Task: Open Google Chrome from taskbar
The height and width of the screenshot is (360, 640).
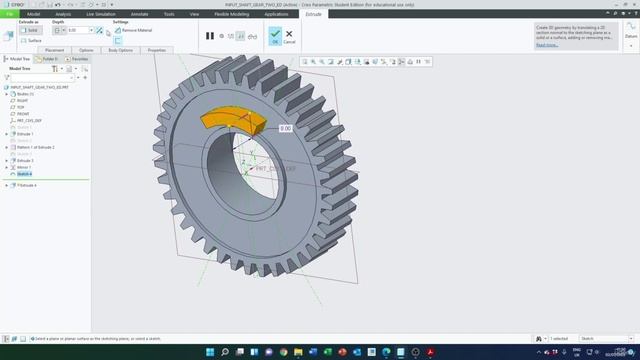Action: (x=284, y=352)
